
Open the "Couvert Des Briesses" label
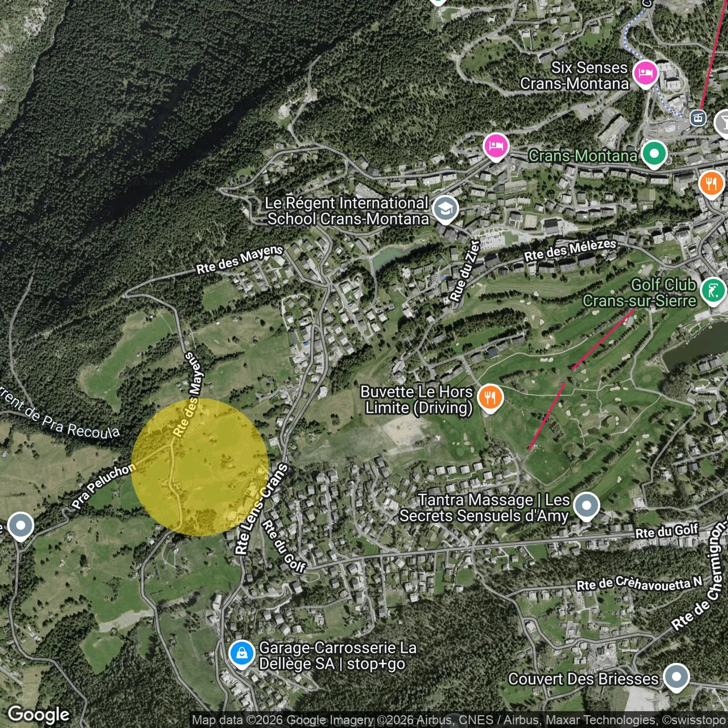click(x=583, y=679)
